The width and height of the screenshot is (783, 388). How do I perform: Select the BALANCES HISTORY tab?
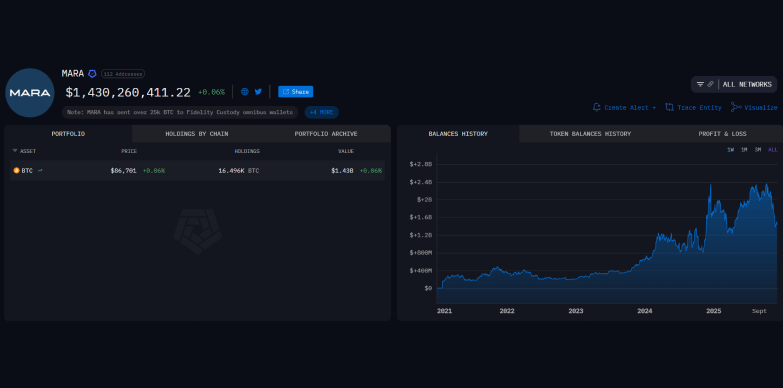[458, 134]
